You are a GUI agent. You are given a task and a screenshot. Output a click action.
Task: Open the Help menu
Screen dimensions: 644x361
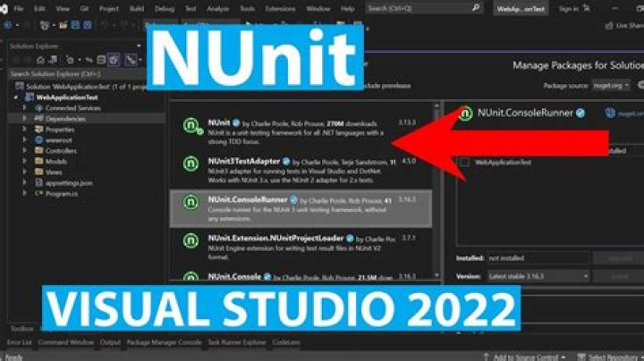347,9
